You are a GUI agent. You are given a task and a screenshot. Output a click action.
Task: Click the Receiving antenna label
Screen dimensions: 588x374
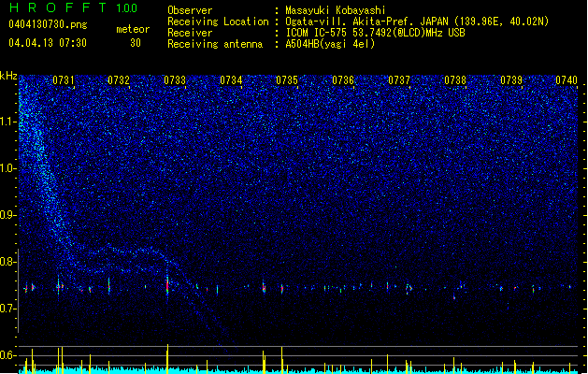[215, 44]
